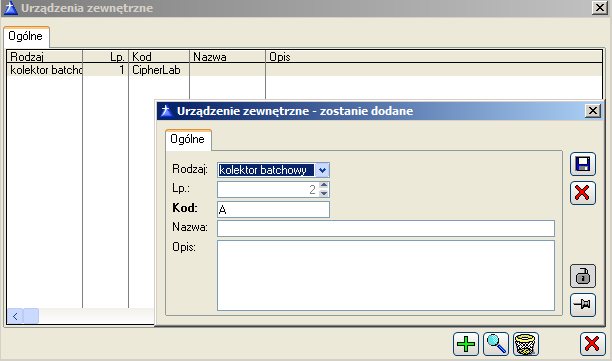This screenshot has height=361, width=612.
Task: Close list window with bottom red X button
Action: 592,344
